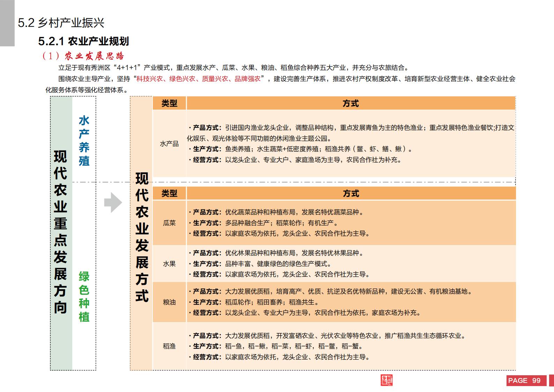Click the line '多品种融合生产；稻菜轮作；有机生产'
The image size is (554, 392).
pyautogui.click(x=263, y=223)
